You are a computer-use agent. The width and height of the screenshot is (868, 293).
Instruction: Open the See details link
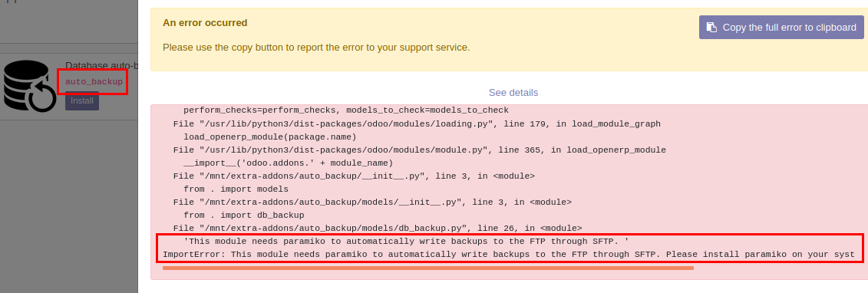coord(513,92)
